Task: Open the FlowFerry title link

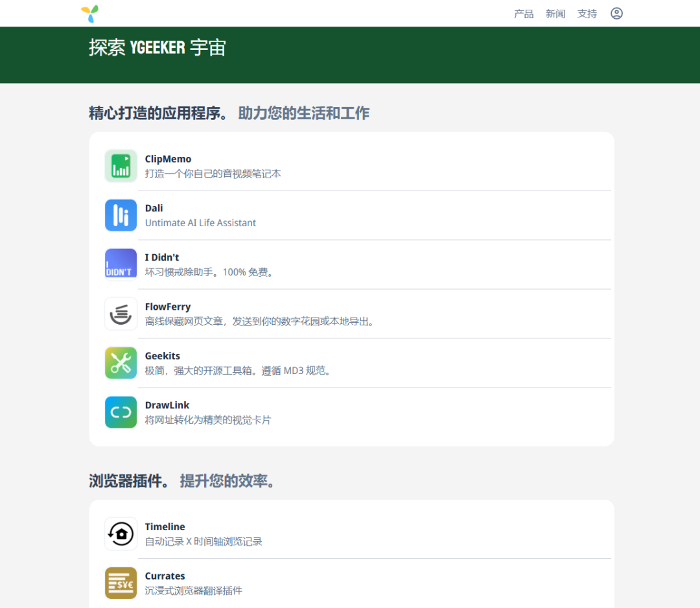Action: [168, 307]
